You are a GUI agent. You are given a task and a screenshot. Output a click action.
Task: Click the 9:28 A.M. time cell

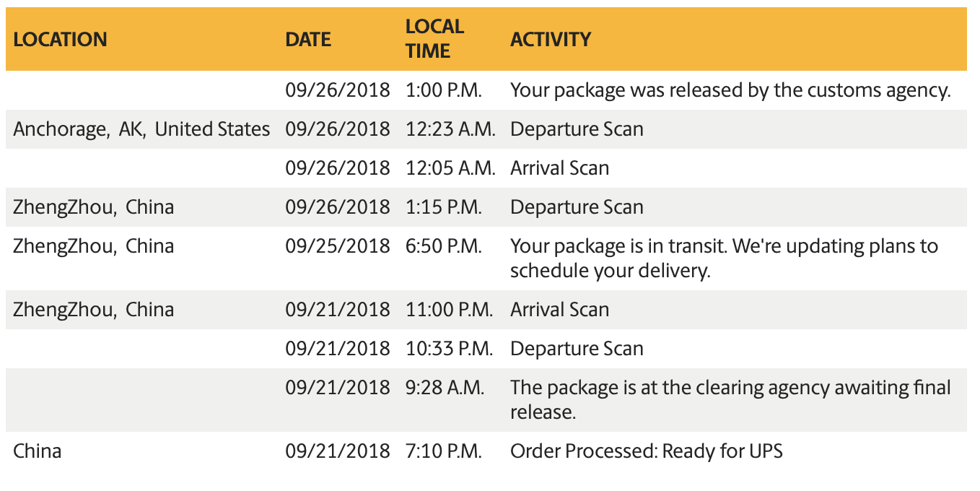pos(445,388)
